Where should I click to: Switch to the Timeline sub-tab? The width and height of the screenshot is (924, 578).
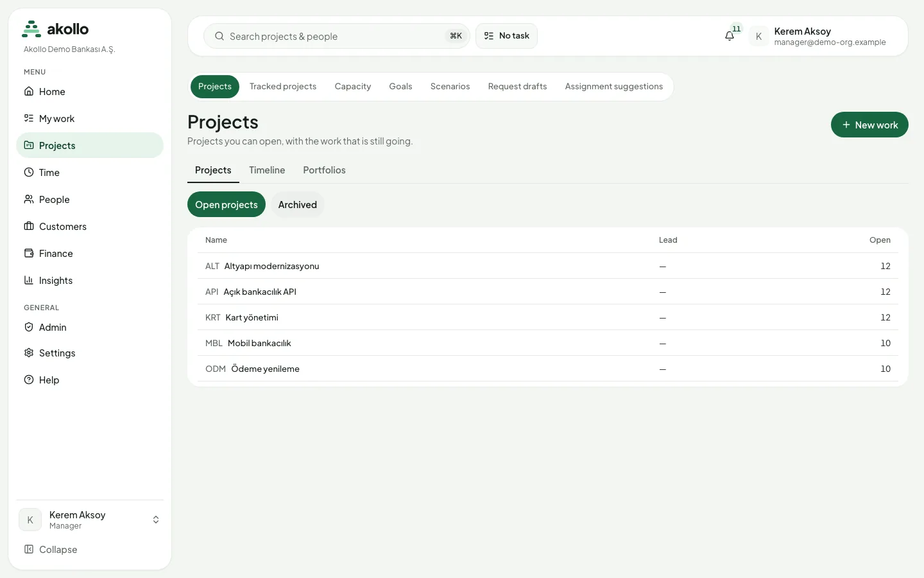tap(267, 170)
